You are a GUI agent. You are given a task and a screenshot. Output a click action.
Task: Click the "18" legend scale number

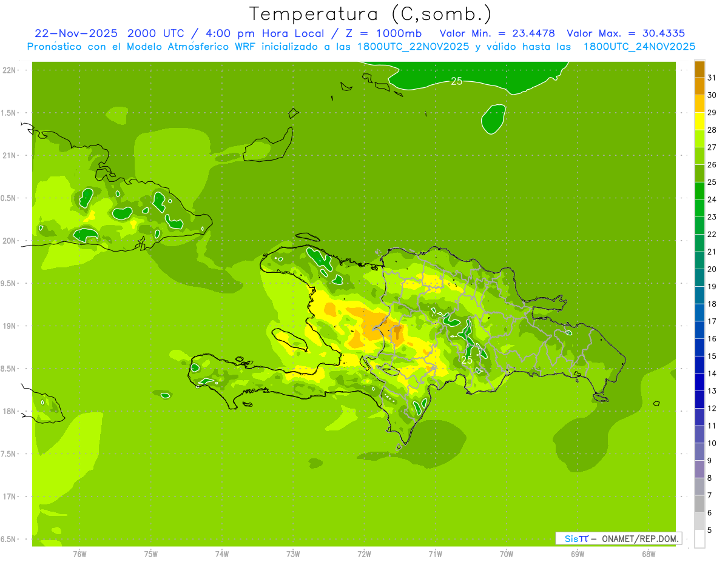click(x=713, y=304)
